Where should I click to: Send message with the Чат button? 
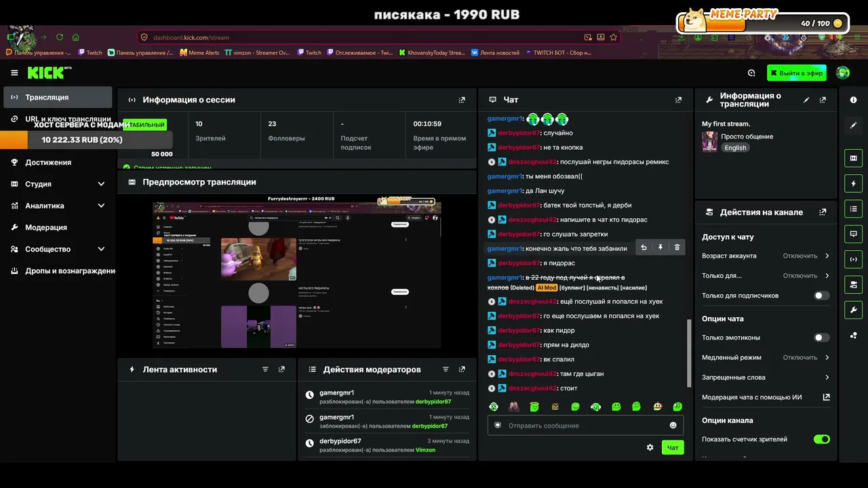click(x=673, y=447)
